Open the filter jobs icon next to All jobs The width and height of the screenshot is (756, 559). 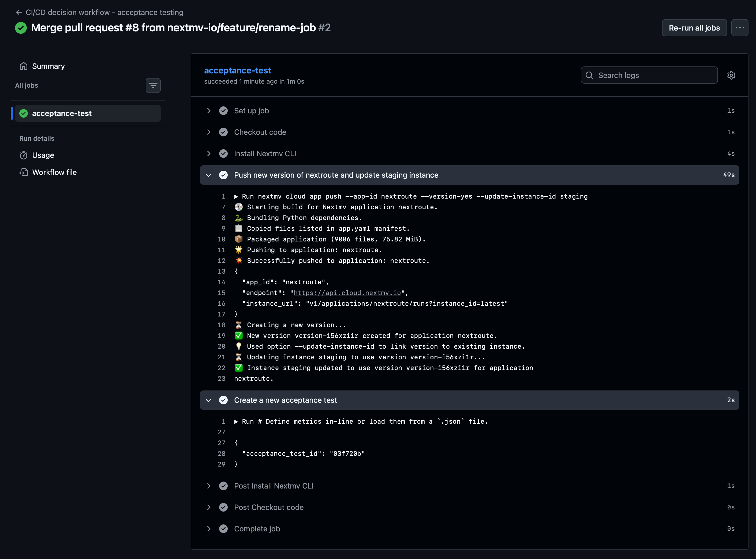tap(153, 85)
